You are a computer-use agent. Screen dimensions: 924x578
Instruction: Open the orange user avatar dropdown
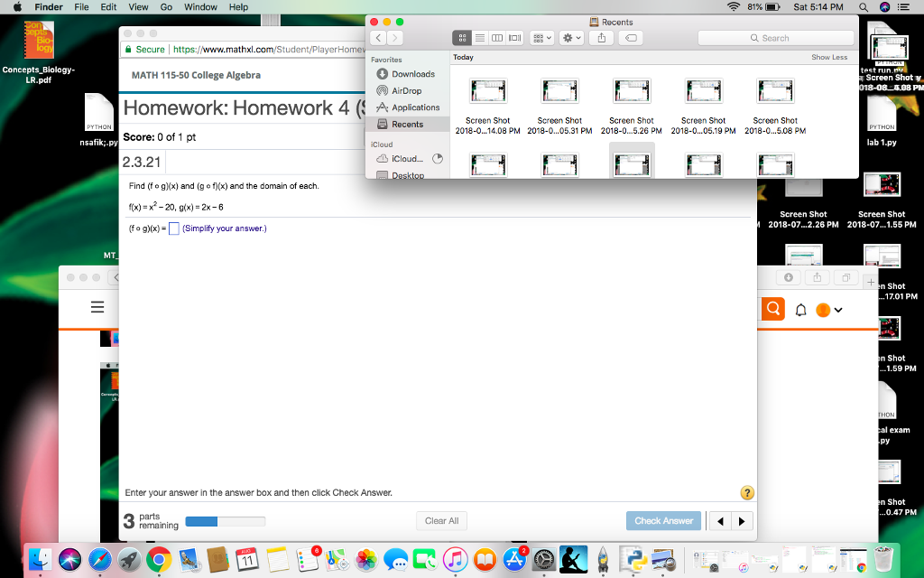829,310
